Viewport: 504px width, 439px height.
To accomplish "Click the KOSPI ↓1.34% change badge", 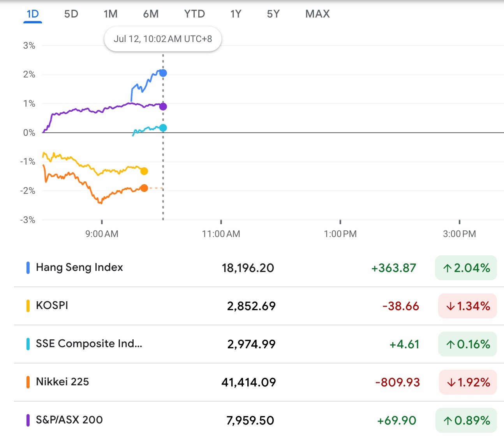I will pos(467,306).
